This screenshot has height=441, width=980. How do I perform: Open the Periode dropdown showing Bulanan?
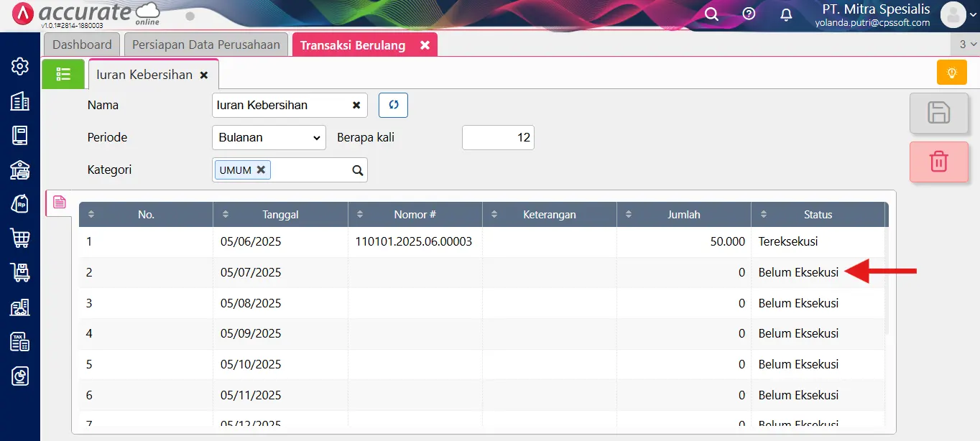(x=268, y=137)
